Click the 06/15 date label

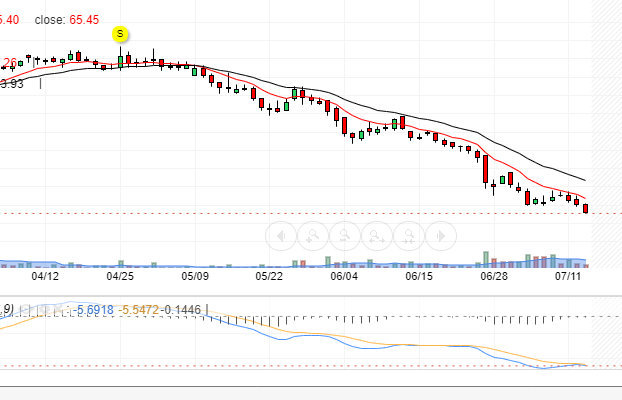pyautogui.click(x=419, y=276)
